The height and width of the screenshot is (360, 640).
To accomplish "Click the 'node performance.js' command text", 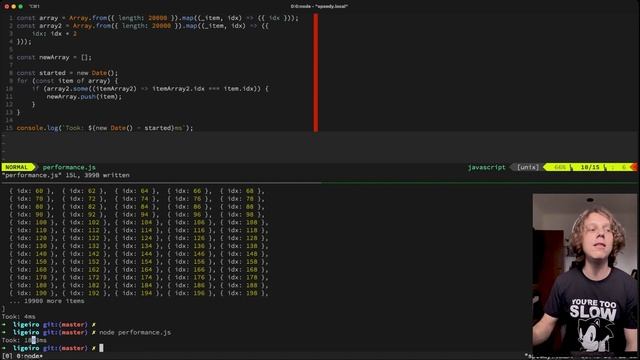I will 135,332.
